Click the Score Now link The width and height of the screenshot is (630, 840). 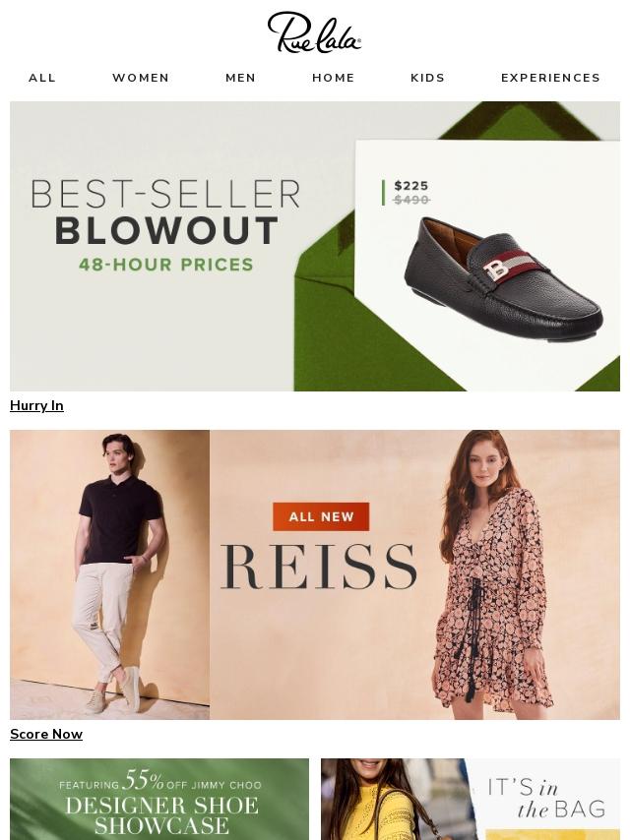pos(46,734)
